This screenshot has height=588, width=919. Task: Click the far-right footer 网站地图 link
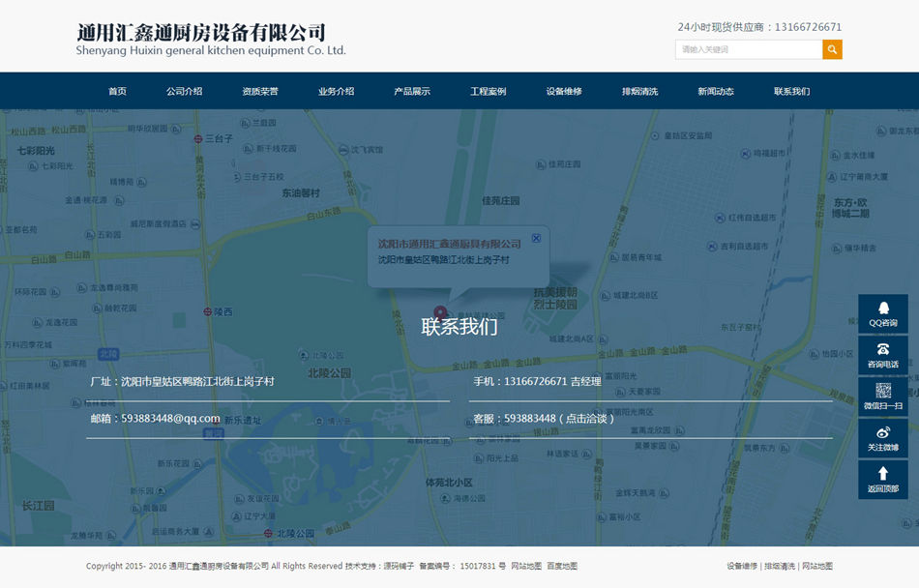click(x=817, y=566)
